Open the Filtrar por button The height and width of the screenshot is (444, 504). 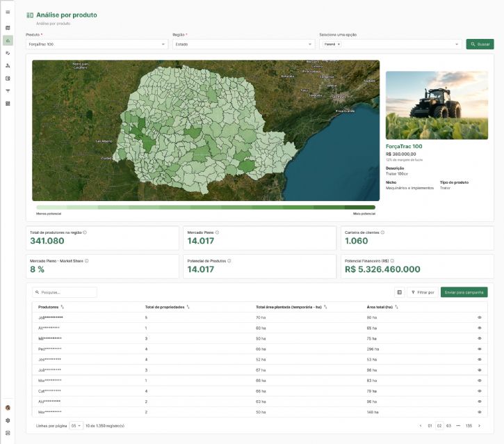423,292
